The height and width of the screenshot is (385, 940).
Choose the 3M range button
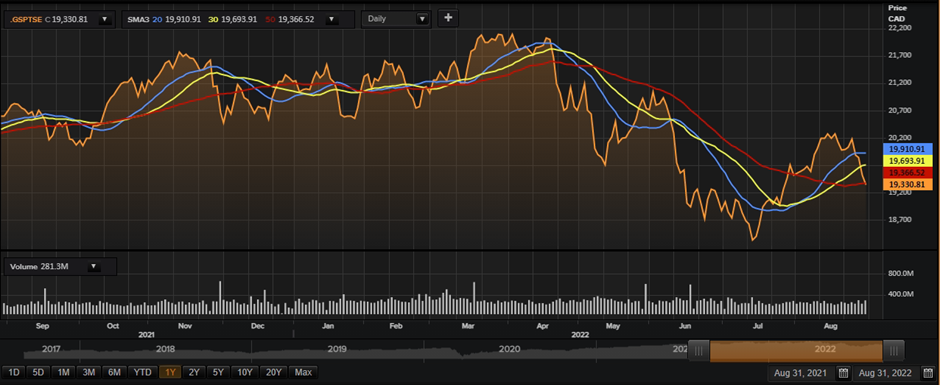coord(89,372)
